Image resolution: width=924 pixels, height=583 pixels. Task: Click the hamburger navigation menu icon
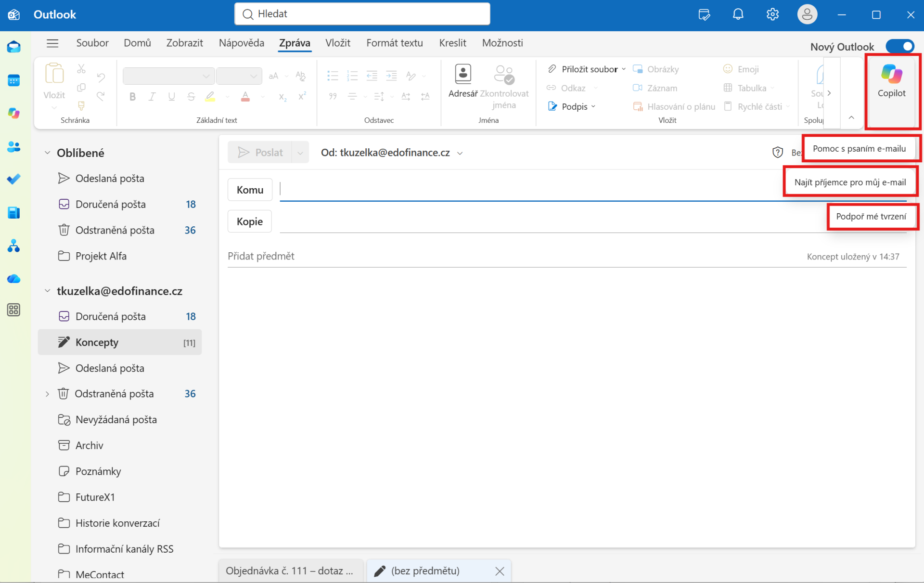(52, 43)
